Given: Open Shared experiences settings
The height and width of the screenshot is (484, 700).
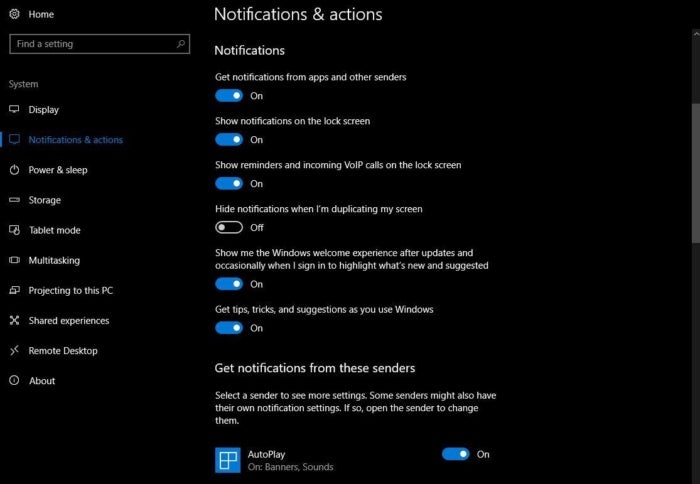Looking at the screenshot, I should pos(69,321).
